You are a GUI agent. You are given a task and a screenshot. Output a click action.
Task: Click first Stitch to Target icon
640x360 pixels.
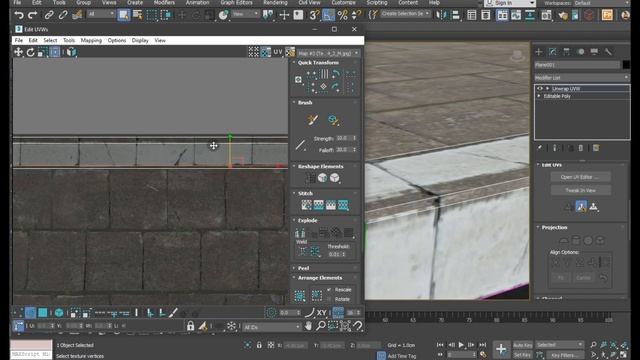(306, 205)
